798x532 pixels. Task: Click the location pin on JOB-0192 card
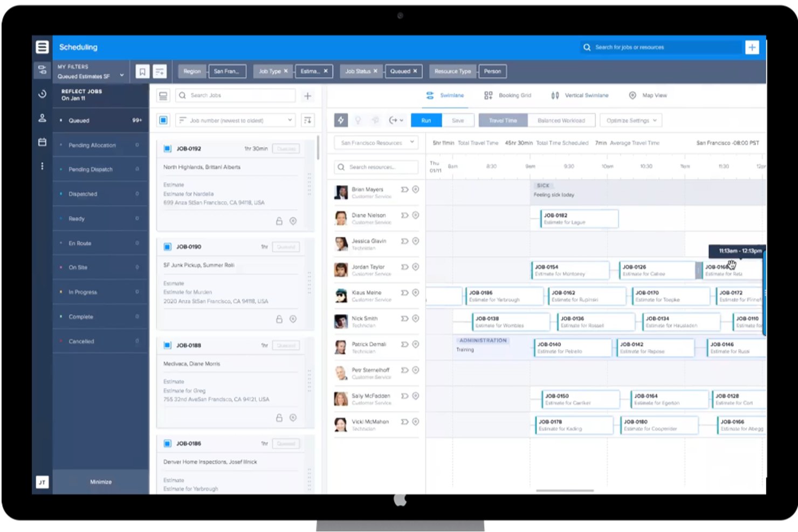293,221
